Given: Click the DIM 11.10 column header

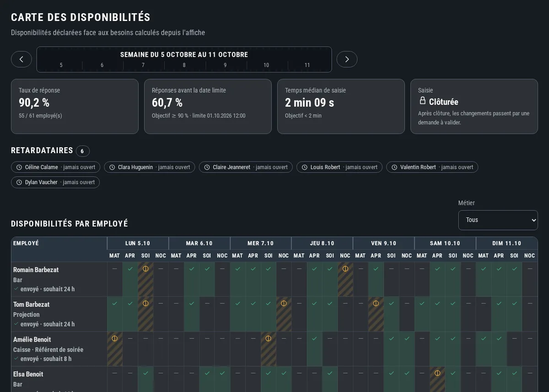Looking at the screenshot, I should click(507, 243).
